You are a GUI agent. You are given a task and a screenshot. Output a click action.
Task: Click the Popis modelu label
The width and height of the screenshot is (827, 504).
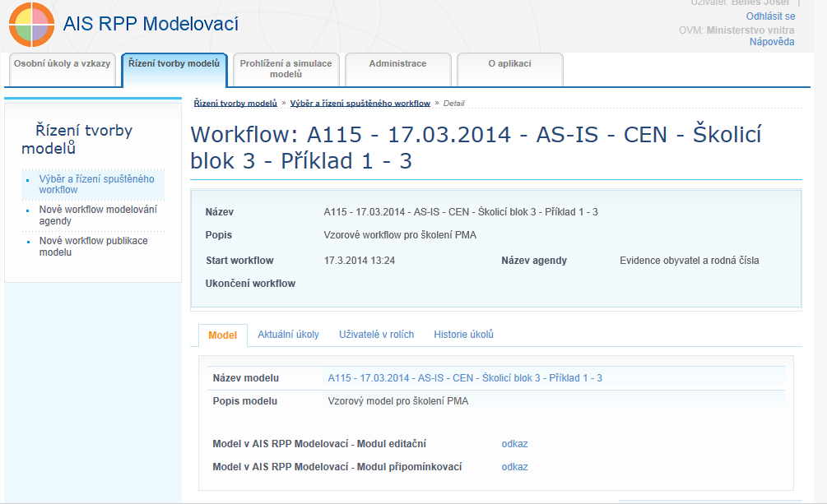click(244, 401)
